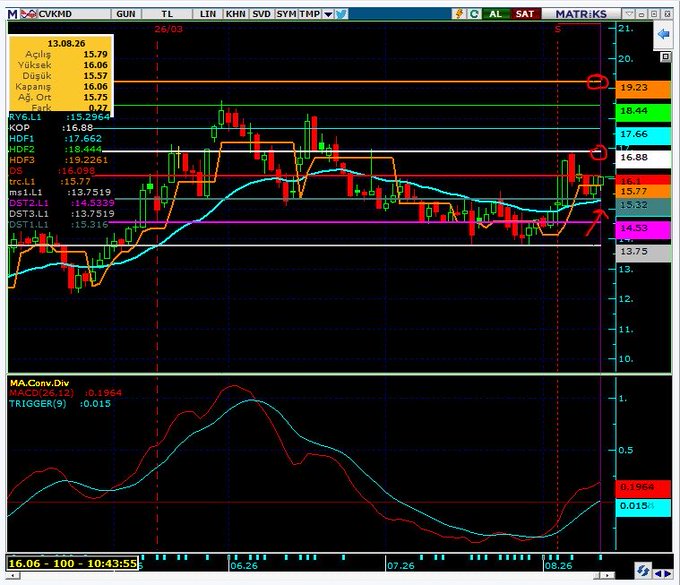Image resolution: width=680 pixels, height=585 pixels.
Task: Click the CVKMD symbol field
Action: point(74,14)
